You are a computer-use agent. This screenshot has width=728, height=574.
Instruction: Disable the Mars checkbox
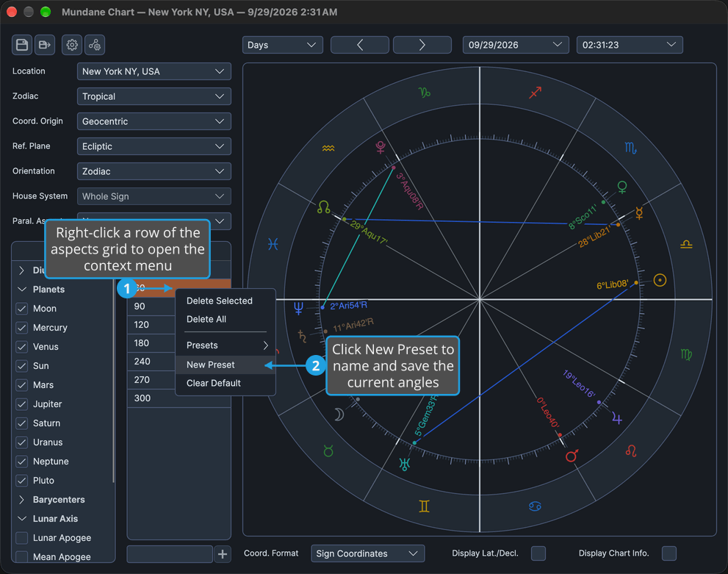point(22,385)
